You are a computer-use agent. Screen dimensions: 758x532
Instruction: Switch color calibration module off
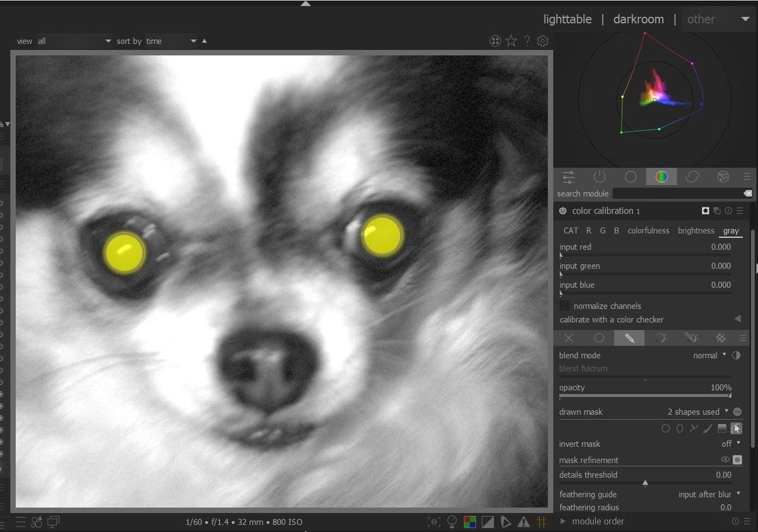(563, 211)
